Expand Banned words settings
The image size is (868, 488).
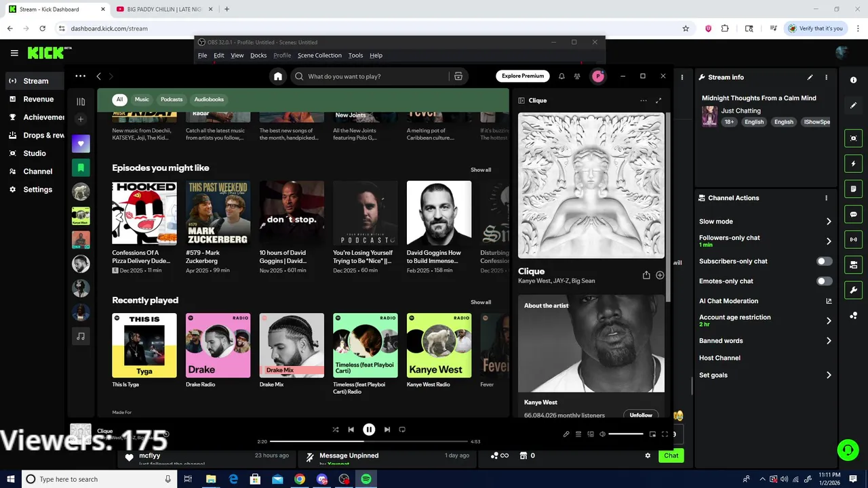[x=829, y=341]
